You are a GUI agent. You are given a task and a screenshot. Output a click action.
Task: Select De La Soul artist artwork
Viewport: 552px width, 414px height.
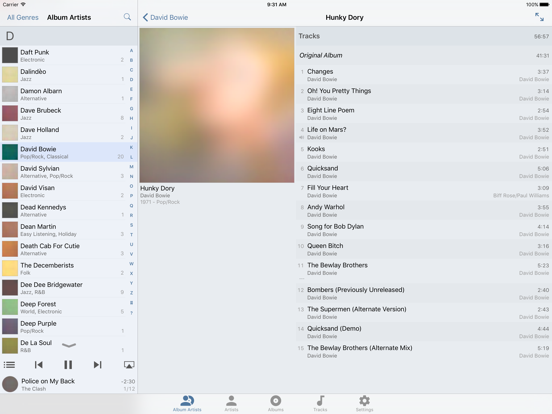pyautogui.click(x=10, y=346)
